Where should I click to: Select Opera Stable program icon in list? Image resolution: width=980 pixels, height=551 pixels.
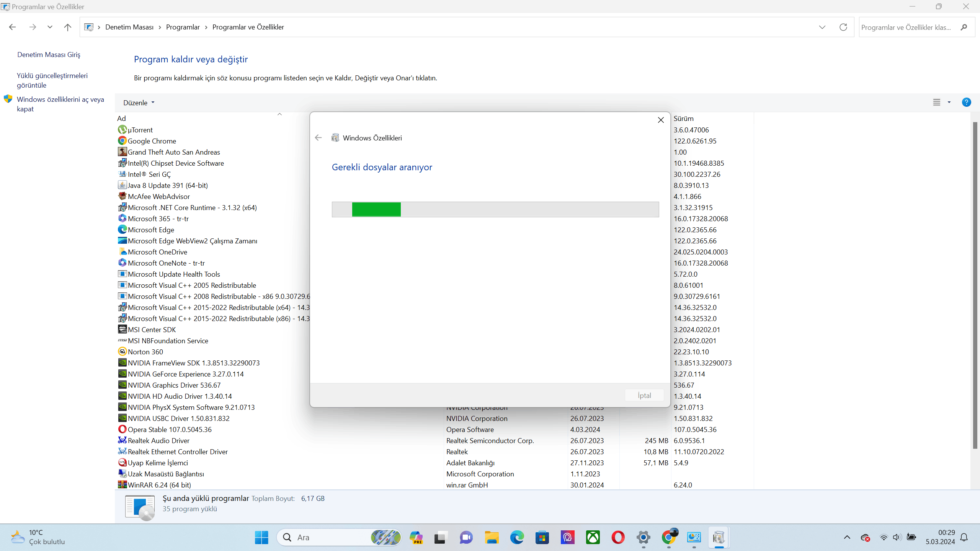pos(122,429)
